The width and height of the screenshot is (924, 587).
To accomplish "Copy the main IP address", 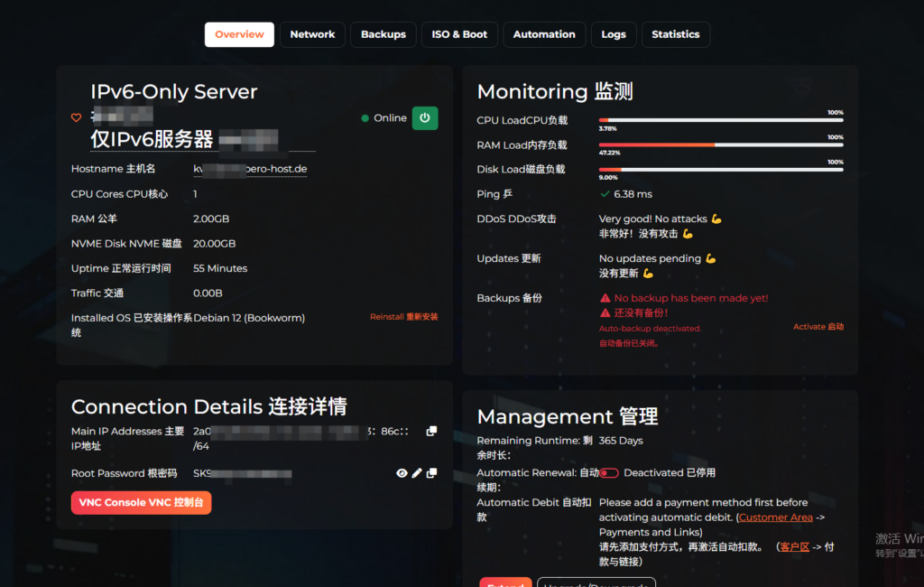I will pos(431,432).
